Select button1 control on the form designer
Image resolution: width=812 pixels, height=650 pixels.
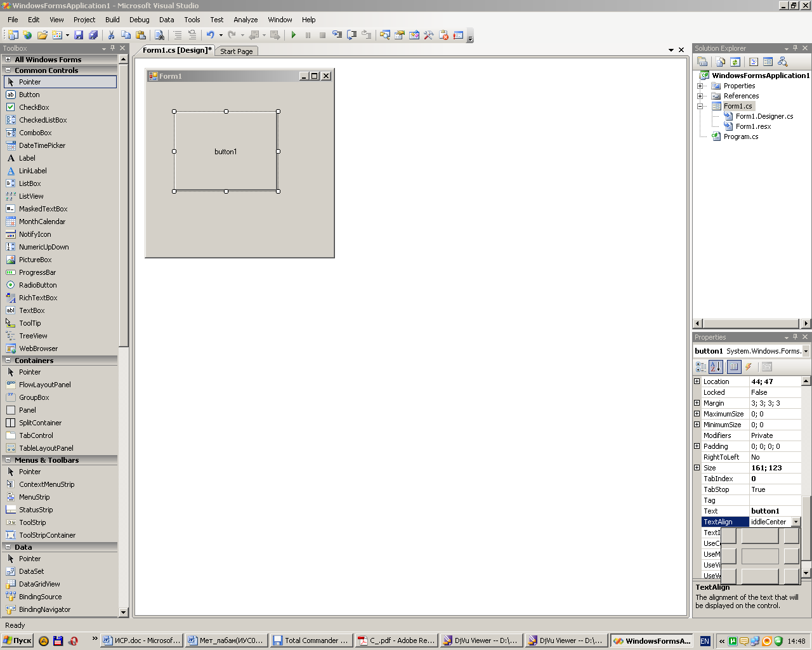tap(226, 151)
